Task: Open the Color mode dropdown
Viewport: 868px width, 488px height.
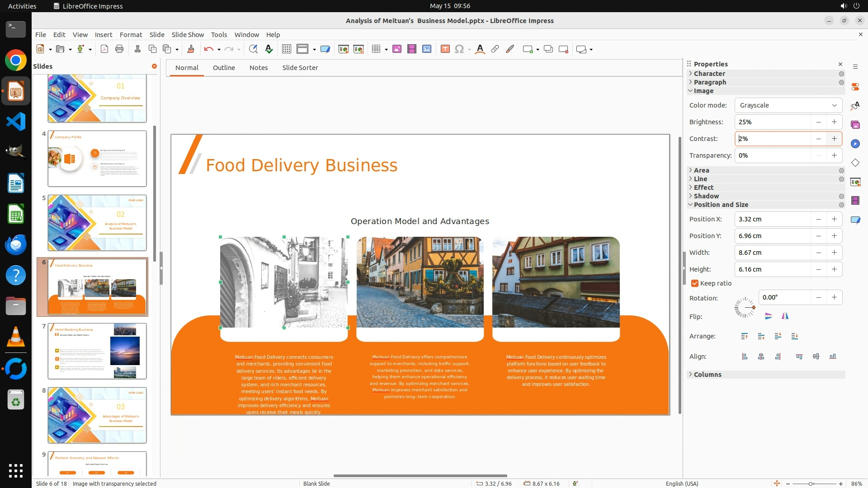Action: point(788,105)
